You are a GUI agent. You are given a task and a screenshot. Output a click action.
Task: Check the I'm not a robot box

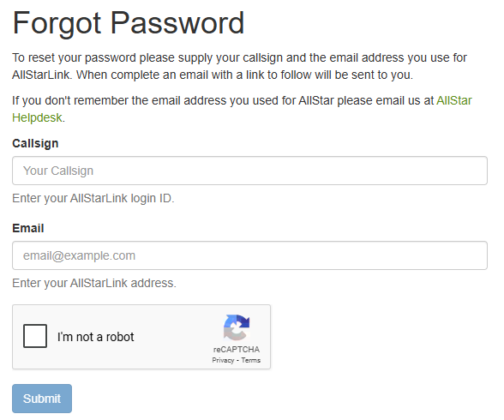pos(35,336)
